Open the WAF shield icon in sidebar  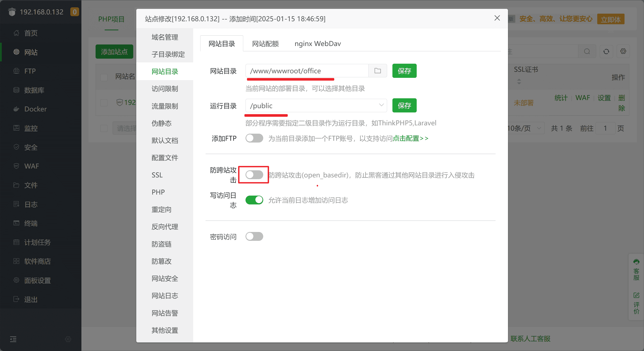point(16,166)
